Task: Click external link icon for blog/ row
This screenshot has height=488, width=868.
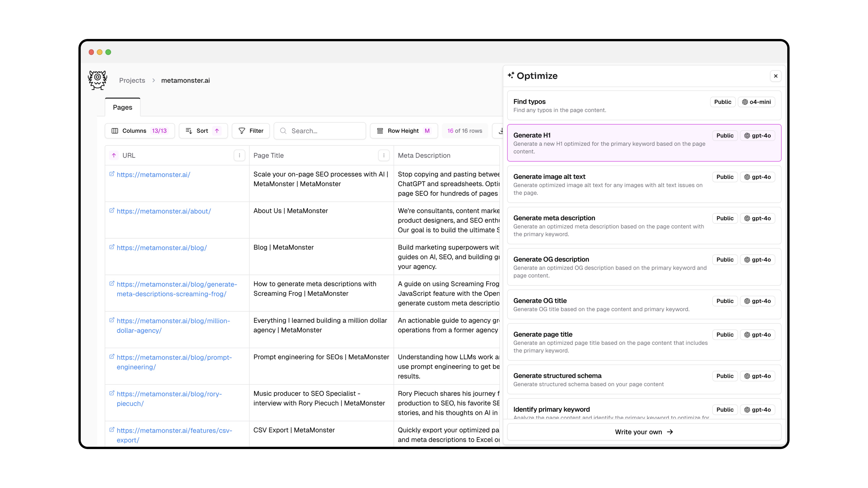Action: 112,247
